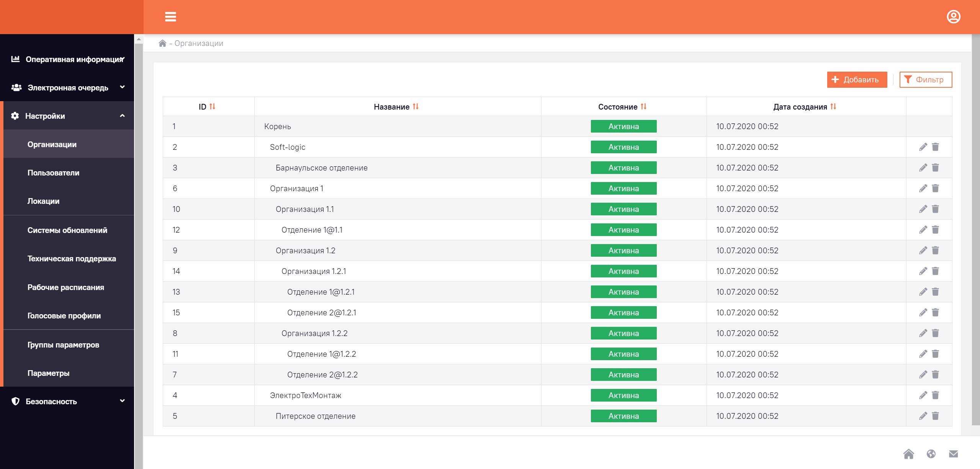The width and height of the screenshot is (980, 469).
Task: Open Системы обновлений in sidebar
Action: pos(69,230)
